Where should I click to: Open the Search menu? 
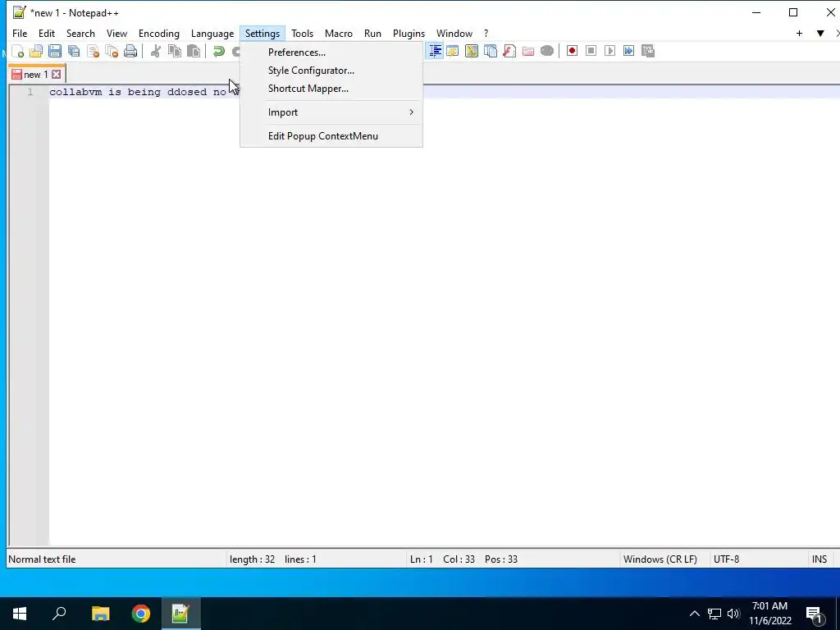80,33
